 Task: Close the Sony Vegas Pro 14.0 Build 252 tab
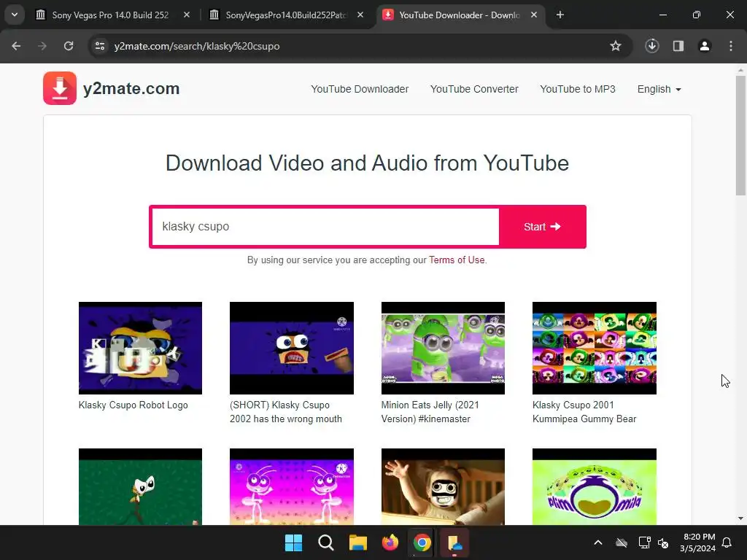187,15
